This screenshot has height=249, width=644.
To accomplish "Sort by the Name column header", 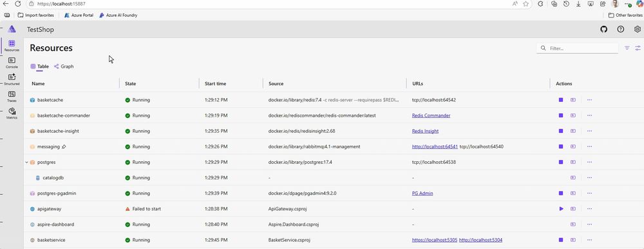I will pos(38,84).
